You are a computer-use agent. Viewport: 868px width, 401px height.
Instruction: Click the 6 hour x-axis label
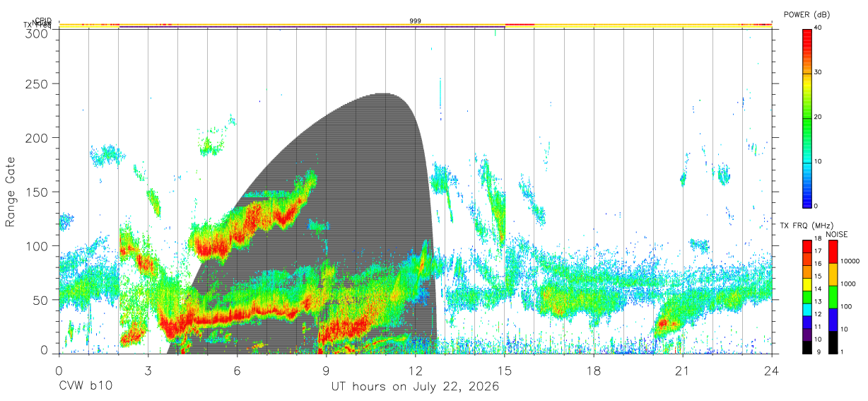(x=237, y=370)
